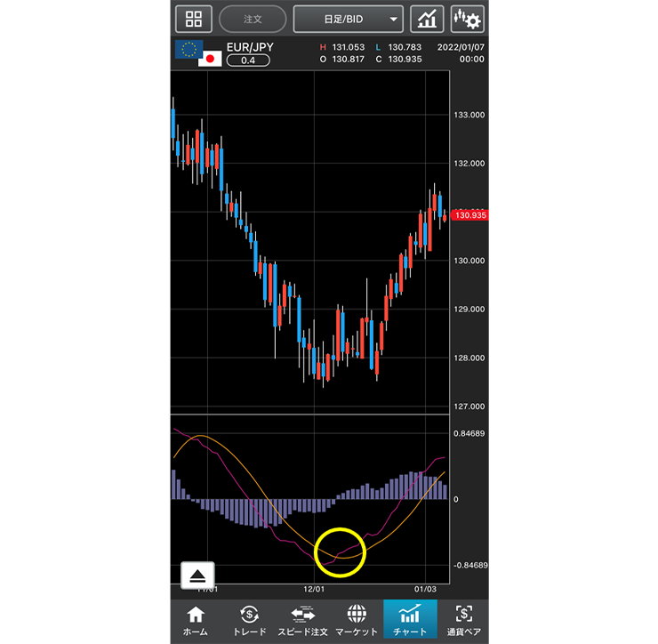Click the yellow circled MACD crossover point

point(341,551)
